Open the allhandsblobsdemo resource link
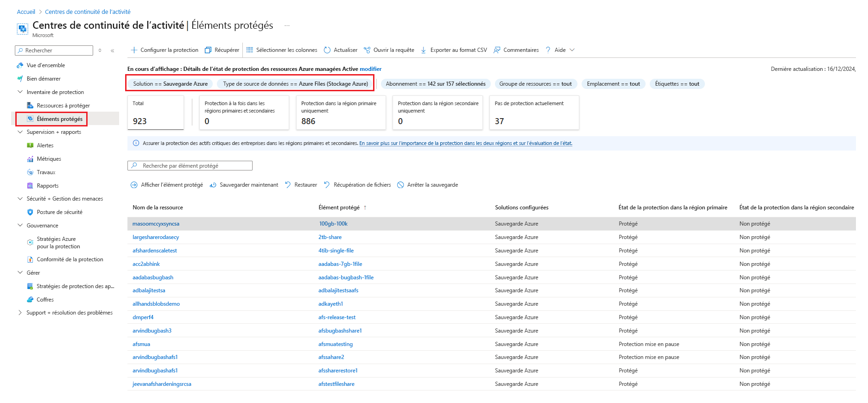The width and height of the screenshot is (868, 403). 156,304
